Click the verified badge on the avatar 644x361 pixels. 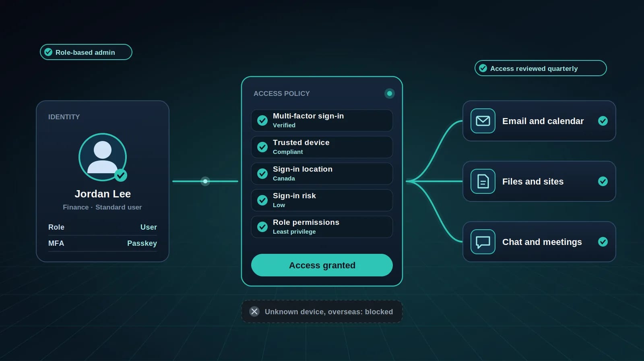coord(121,175)
